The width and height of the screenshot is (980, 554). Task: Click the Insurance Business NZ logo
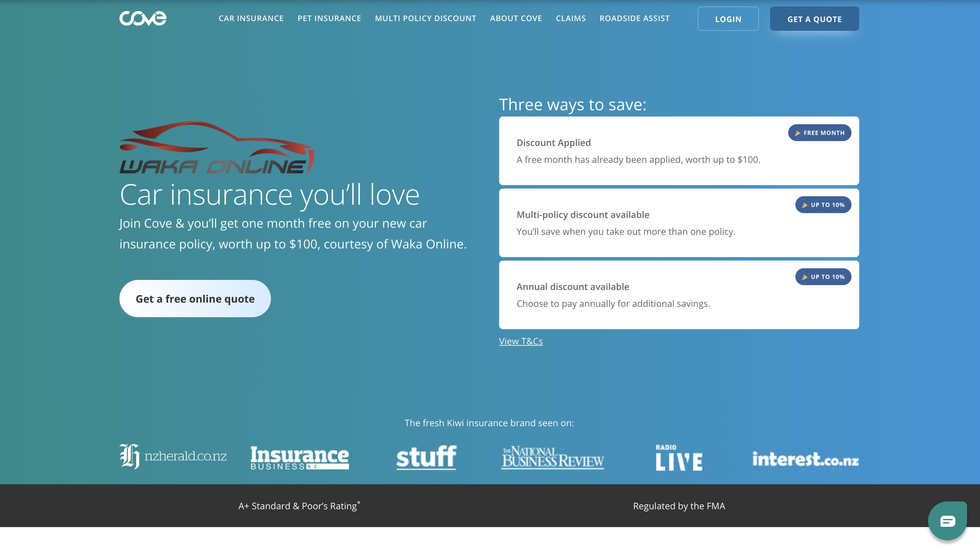coord(300,458)
